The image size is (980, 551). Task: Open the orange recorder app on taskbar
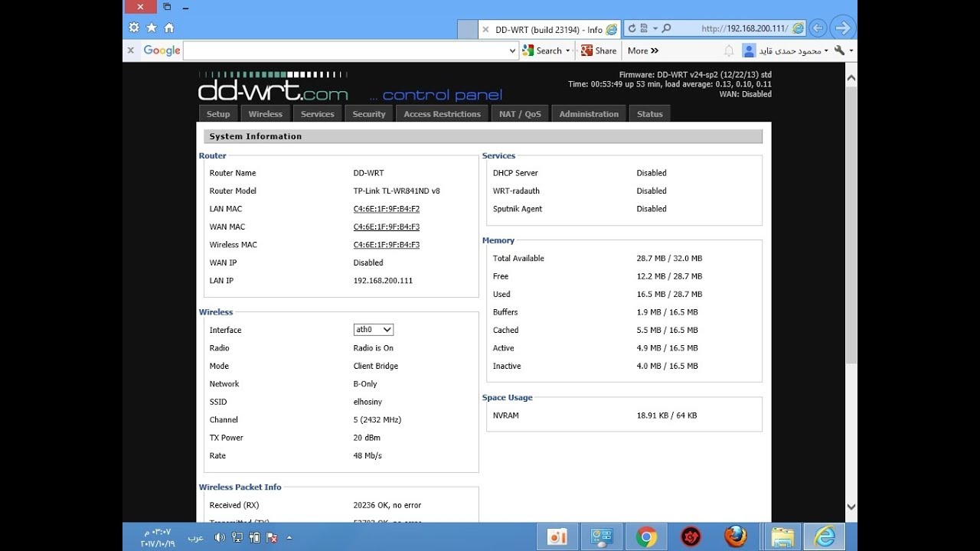tap(557, 537)
